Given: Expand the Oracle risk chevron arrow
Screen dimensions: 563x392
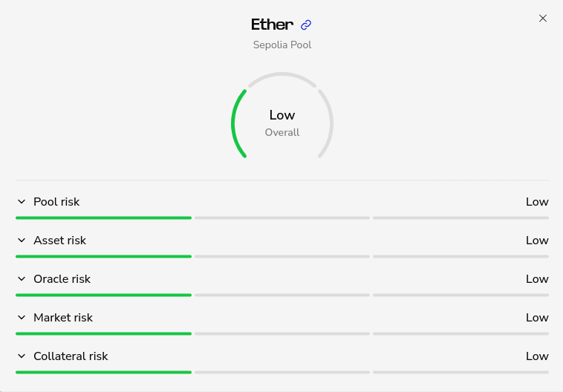Looking at the screenshot, I should tap(22, 279).
